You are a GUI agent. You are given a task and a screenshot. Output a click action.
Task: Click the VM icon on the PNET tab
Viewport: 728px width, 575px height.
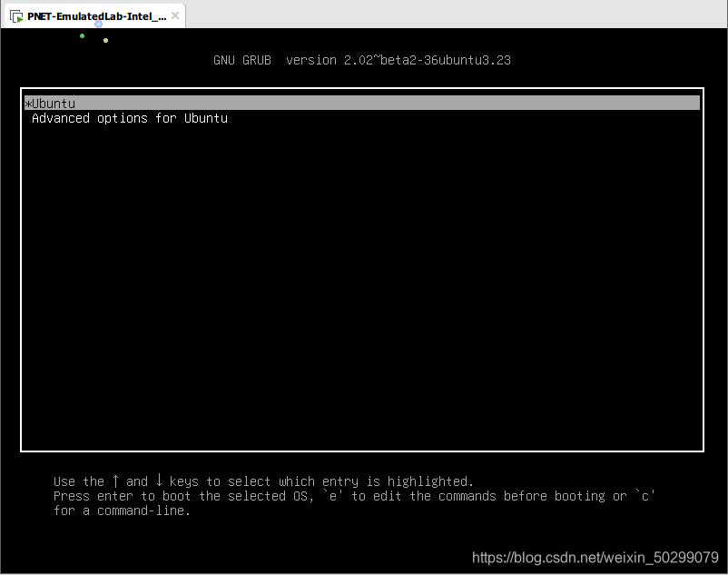[16, 16]
